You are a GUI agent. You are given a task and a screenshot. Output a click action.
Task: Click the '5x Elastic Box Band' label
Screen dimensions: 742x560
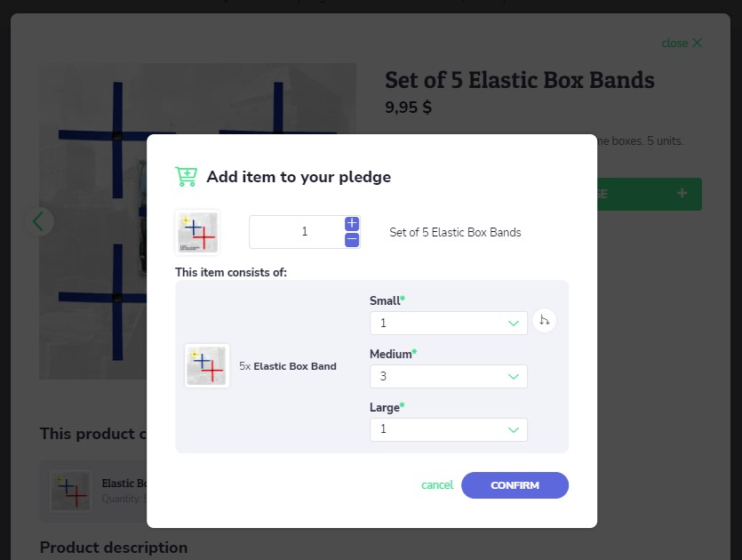[288, 366]
